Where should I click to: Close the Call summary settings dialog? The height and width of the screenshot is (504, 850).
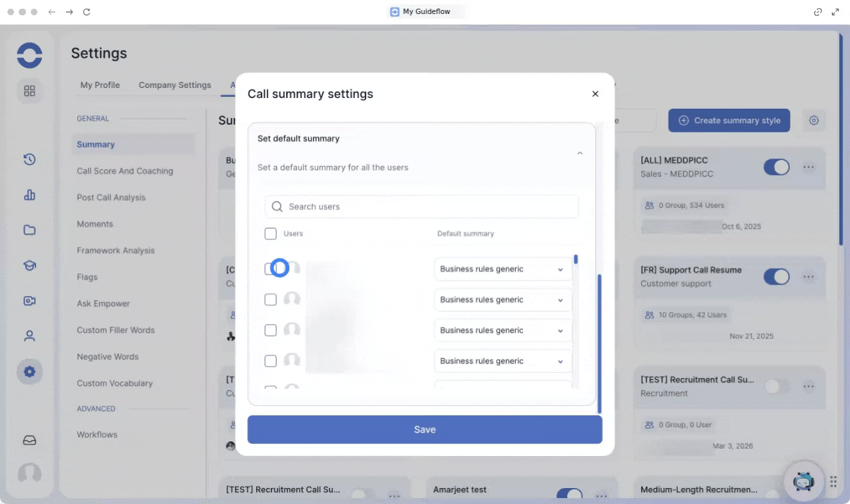[595, 94]
